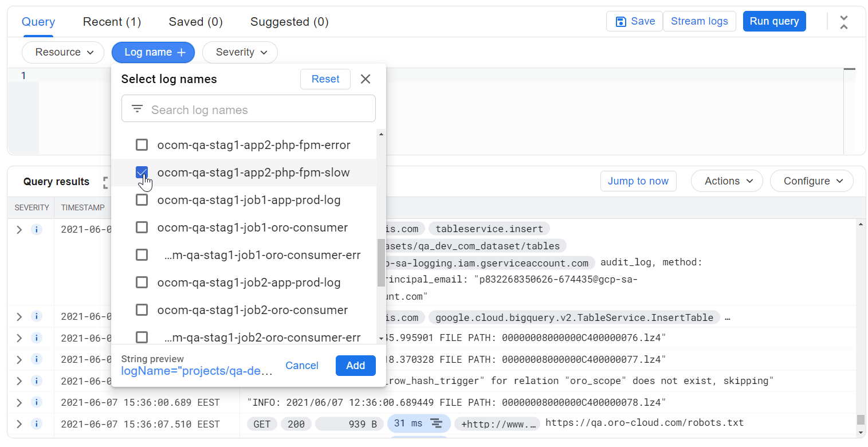Screen dimensions: 868x447
Task: Click the collapse query pane chevrons icon
Action: coord(843,22)
